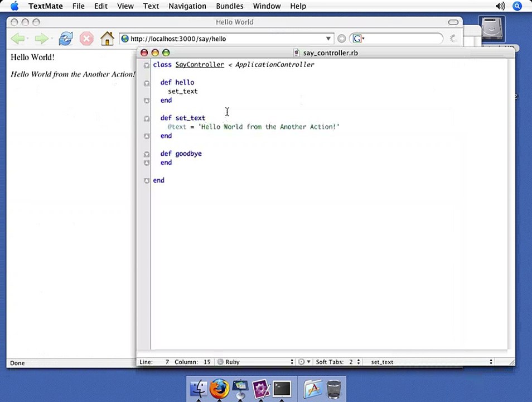This screenshot has height=402, width=532.
Task: Click the 'set_text' call inside hello
Action: (182, 92)
